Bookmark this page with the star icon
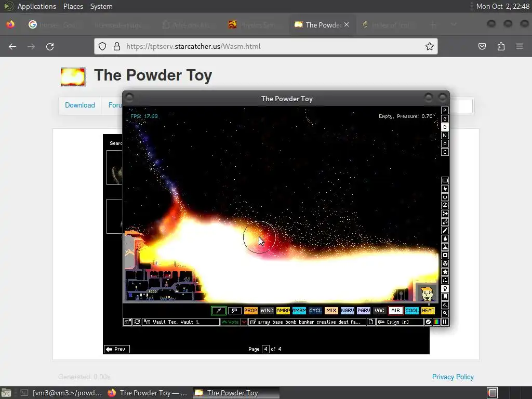 click(430, 46)
